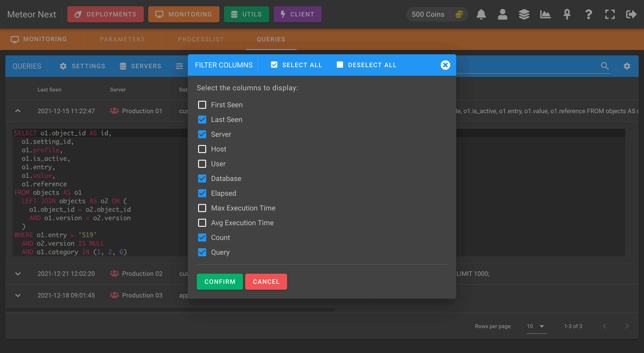
Task: Click Deselect All columns
Action: tap(366, 65)
